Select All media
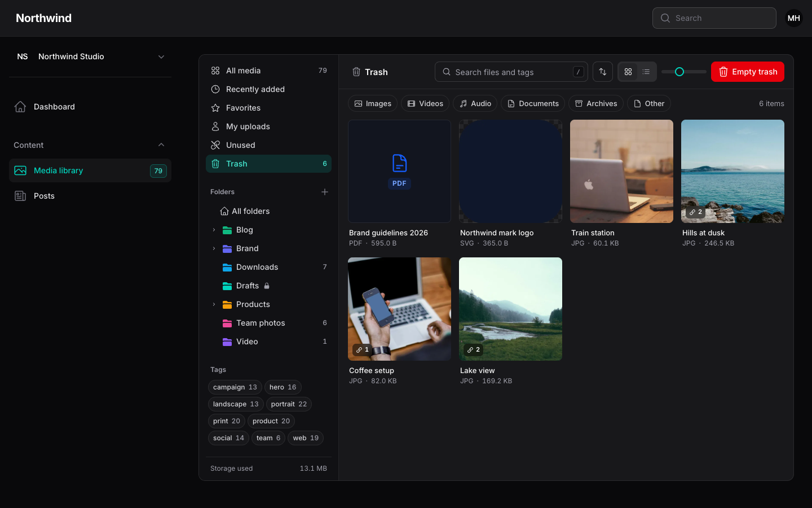 pos(268,71)
